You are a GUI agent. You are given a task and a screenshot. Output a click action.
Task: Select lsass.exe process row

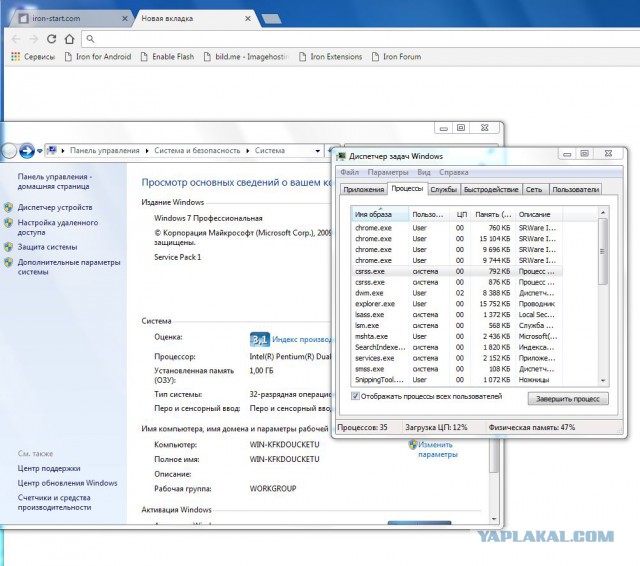pyautogui.click(x=456, y=315)
